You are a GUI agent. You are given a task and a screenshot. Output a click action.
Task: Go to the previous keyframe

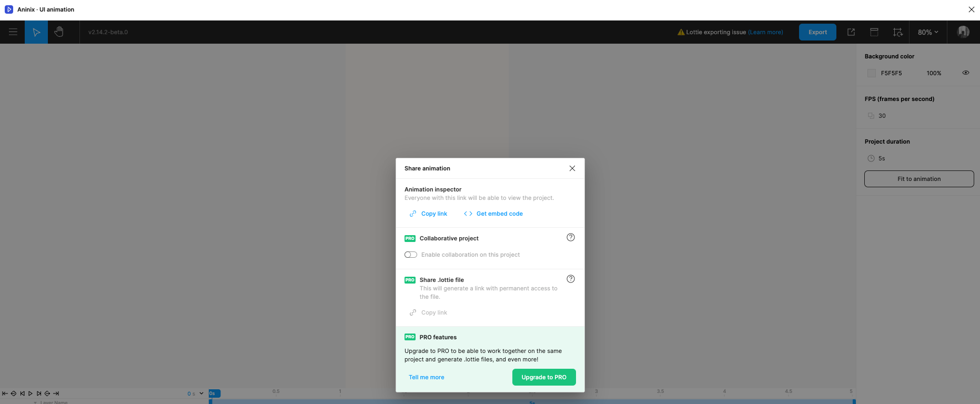click(14, 393)
